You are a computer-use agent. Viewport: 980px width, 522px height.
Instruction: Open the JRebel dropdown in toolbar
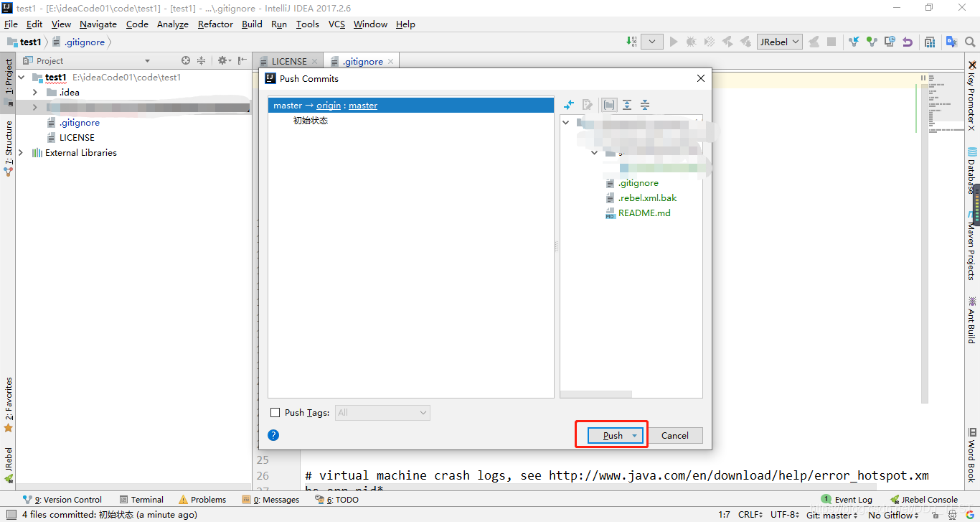pos(780,42)
